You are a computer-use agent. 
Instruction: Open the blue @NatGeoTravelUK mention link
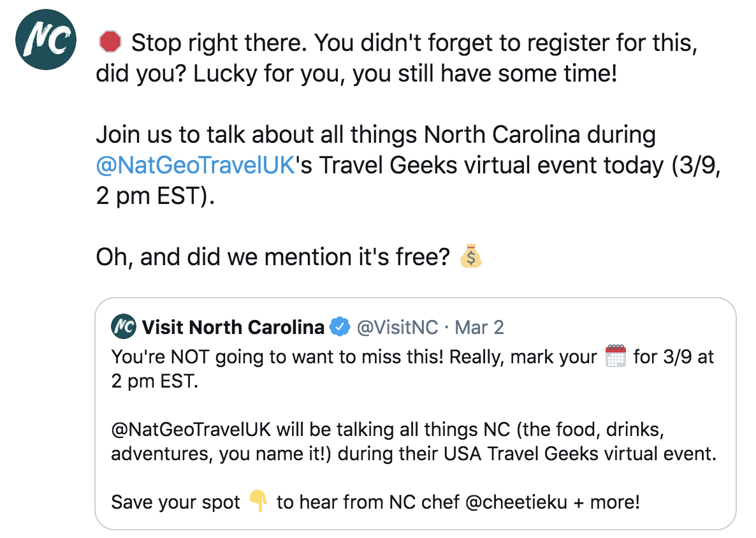coord(195,165)
